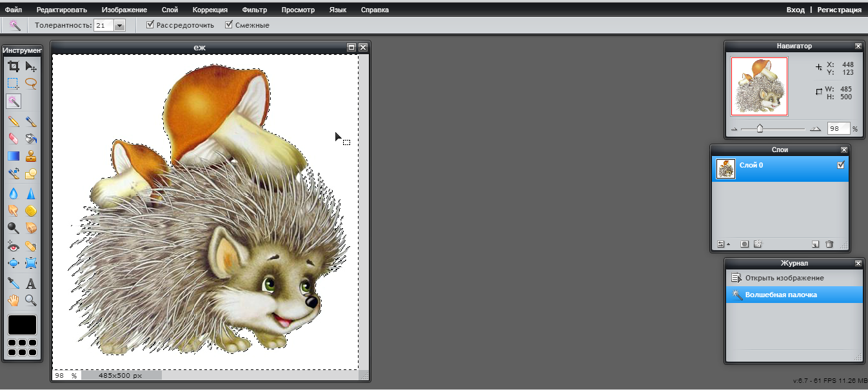Select the Hand pan tool
Image resolution: width=868 pixels, height=390 pixels.
pos(13,300)
